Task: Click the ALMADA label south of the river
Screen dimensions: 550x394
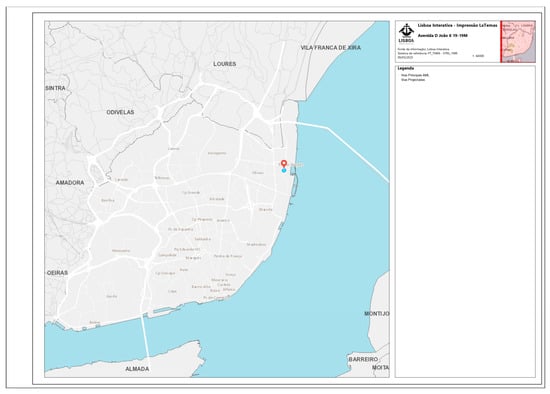Action: click(137, 369)
